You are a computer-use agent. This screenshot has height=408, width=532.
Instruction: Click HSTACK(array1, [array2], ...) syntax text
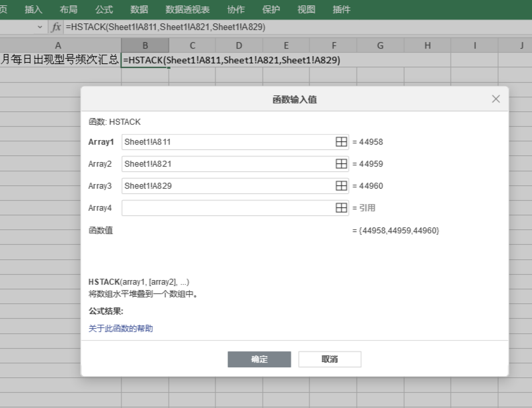(x=139, y=282)
